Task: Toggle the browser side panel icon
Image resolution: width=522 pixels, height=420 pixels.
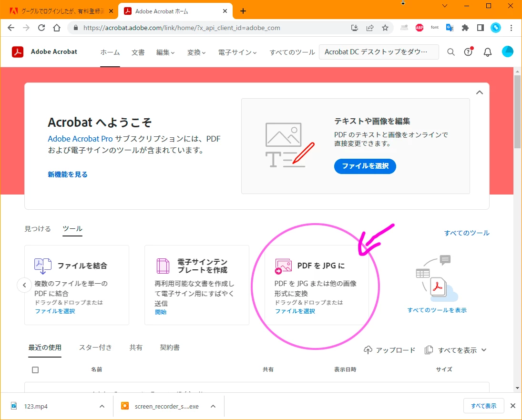Action: (x=481, y=28)
